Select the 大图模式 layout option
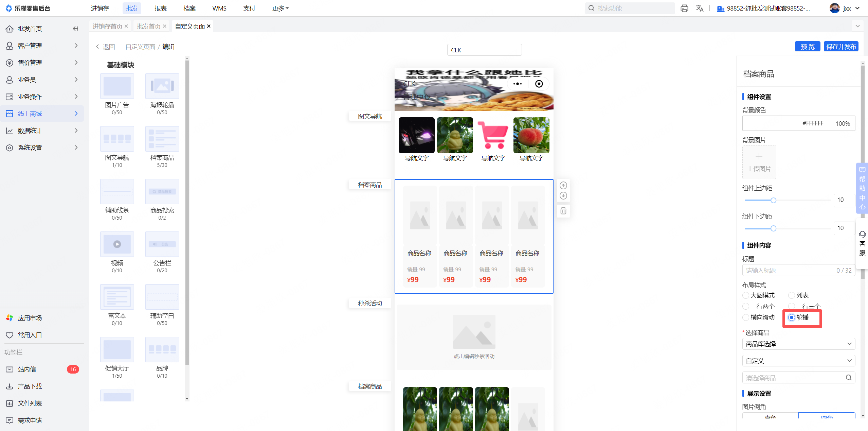The height and width of the screenshot is (431, 868). point(746,295)
